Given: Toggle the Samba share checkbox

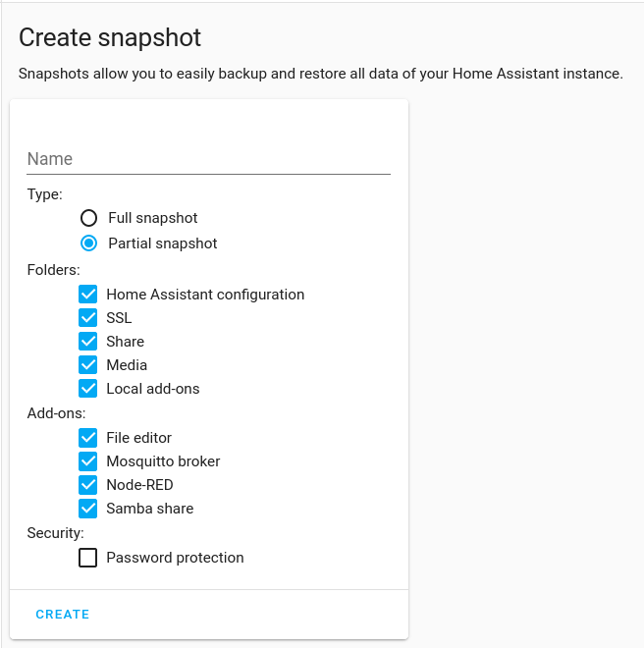Looking at the screenshot, I should [88, 509].
